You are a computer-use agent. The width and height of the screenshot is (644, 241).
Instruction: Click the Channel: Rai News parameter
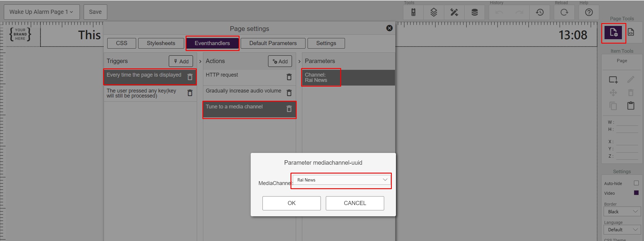coord(349,77)
